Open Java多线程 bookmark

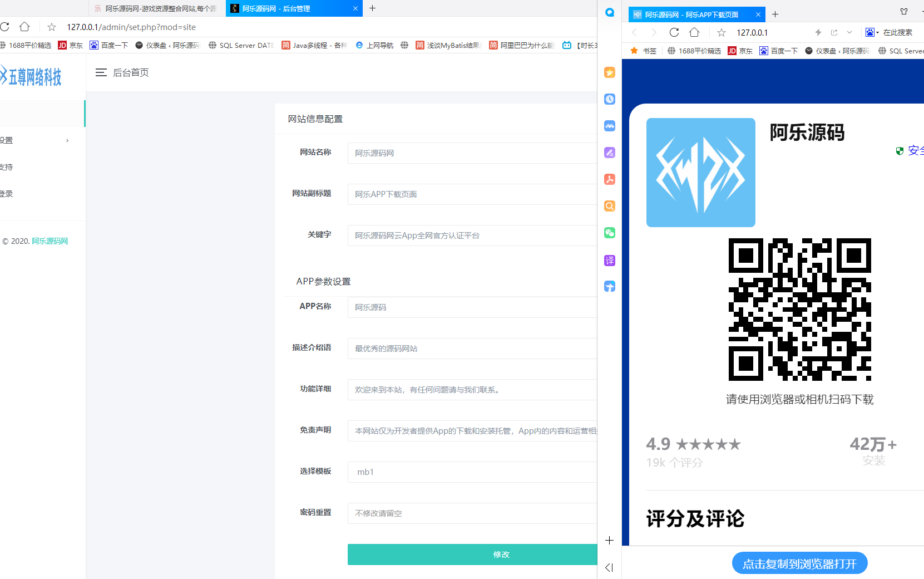314,45
